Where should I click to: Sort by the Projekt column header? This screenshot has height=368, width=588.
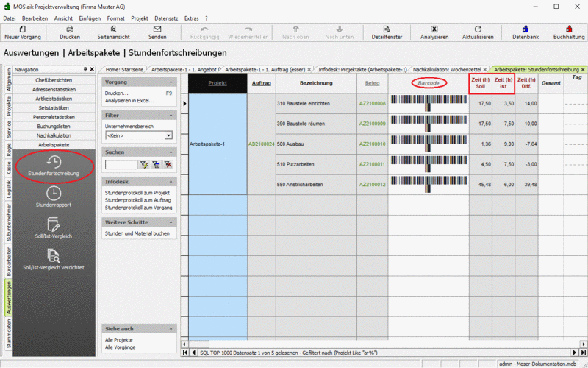[x=218, y=83]
